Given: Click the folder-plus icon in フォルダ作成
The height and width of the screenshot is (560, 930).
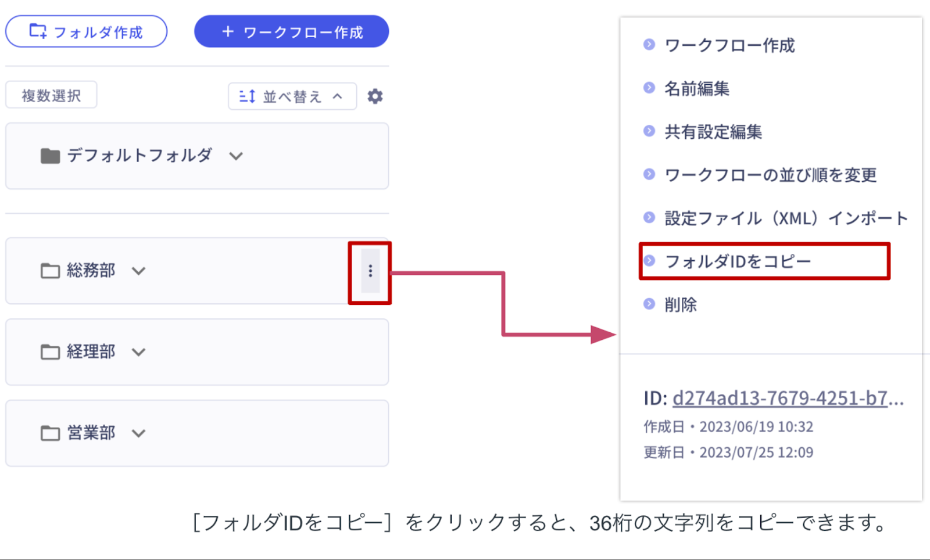Looking at the screenshot, I should pyautogui.click(x=38, y=31).
